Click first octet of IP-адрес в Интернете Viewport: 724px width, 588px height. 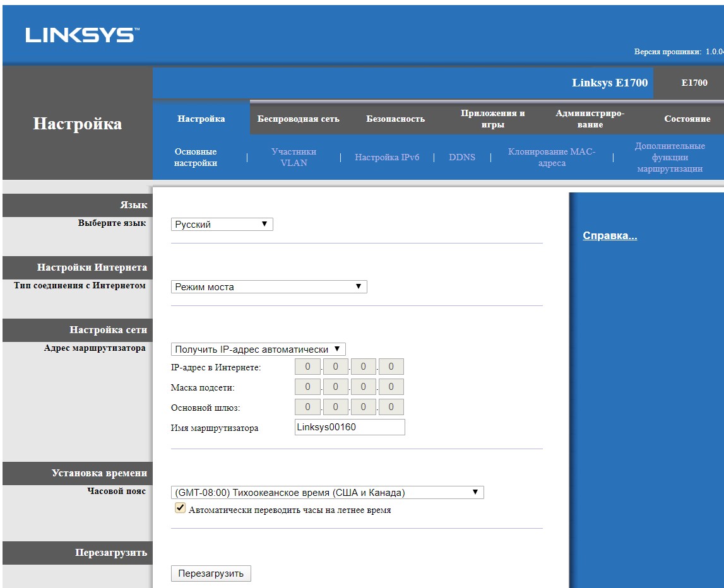[307, 367]
